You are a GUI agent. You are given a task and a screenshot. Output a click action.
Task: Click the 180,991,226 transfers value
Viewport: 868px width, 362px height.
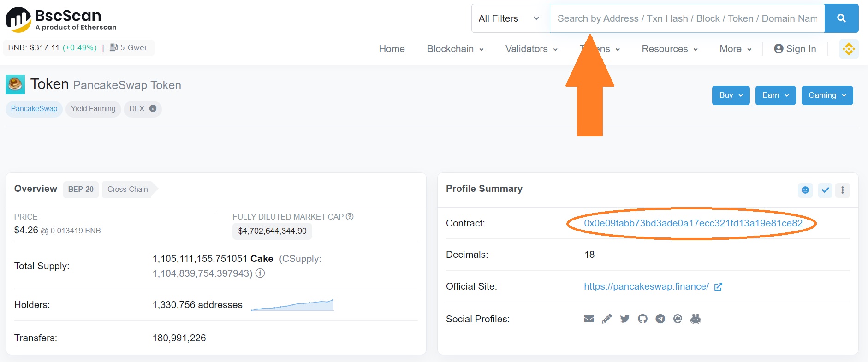pos(179,338)
